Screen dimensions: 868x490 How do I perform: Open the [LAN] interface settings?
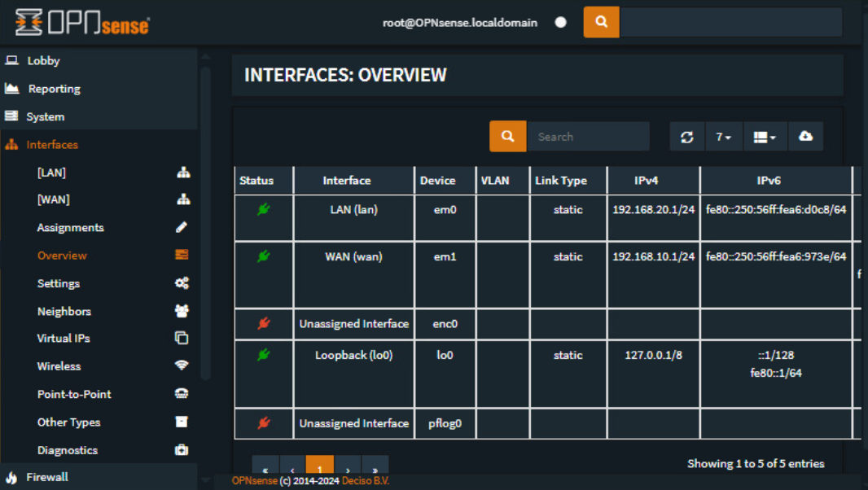coord(51,173)
